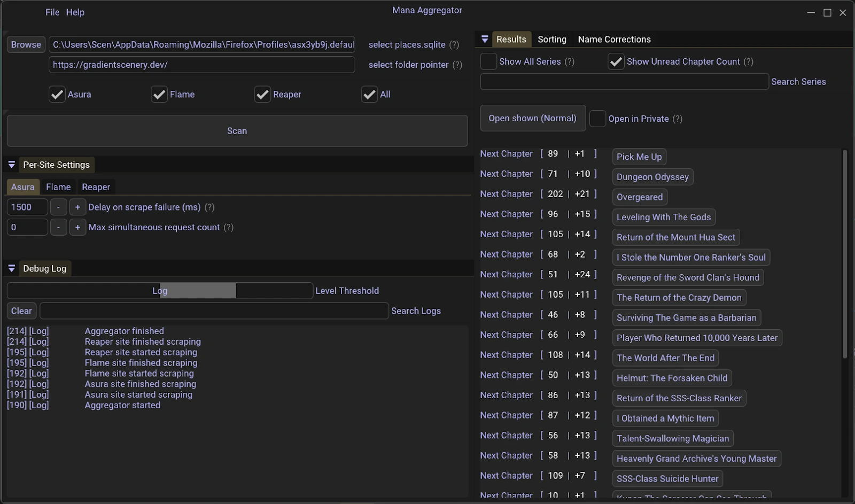The height and width of the screenshot is (504, 855).
Task: Enable the Show All Series checkbox
Action: coord(488,62)
